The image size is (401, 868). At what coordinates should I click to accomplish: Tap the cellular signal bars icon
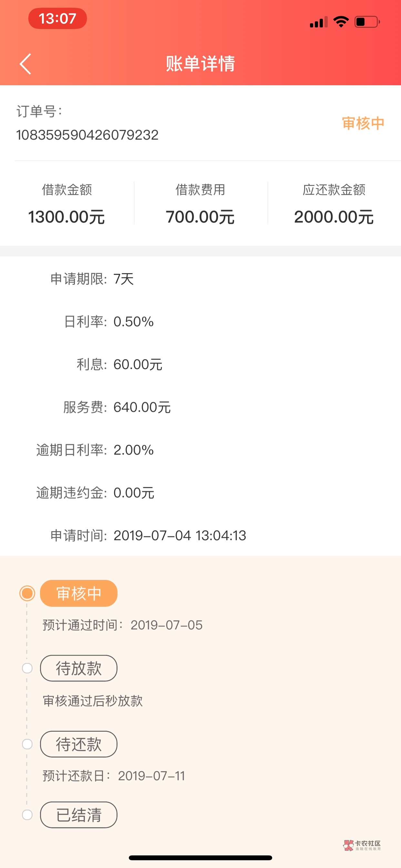318,22
